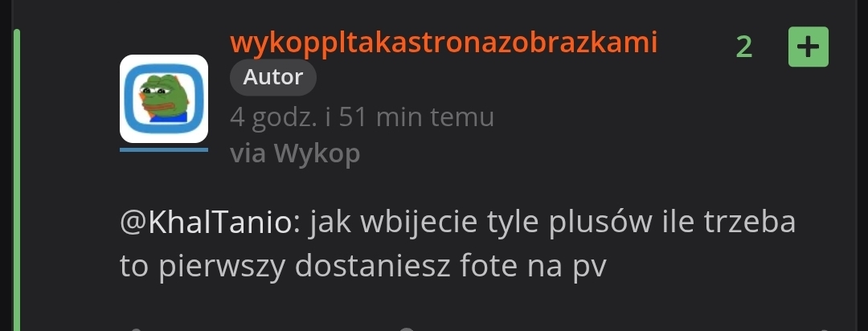The image size is (868, 331).
Task: Click the via Wykop source label
Action: tap(295, 153)
